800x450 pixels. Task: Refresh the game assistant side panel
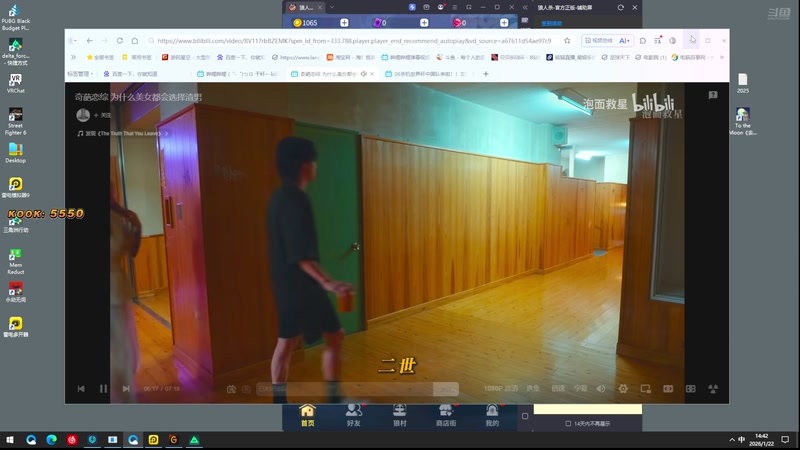(620, 8)
